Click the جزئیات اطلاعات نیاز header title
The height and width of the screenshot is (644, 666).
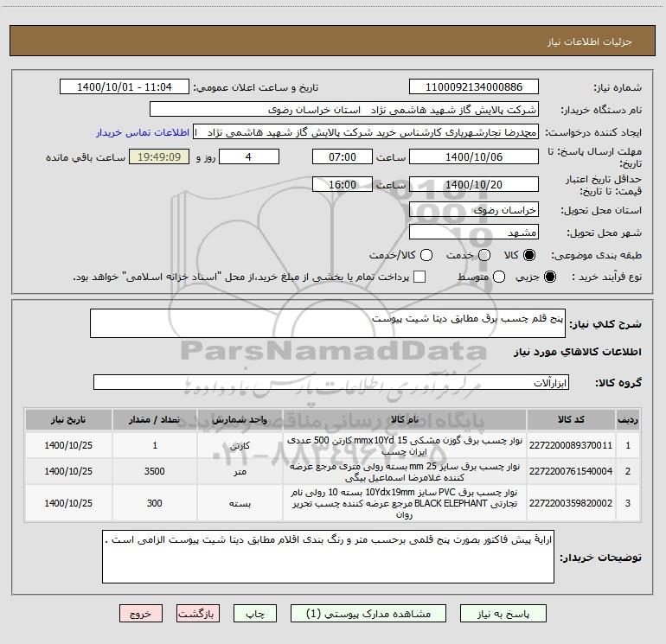click(x=590, y=41)
